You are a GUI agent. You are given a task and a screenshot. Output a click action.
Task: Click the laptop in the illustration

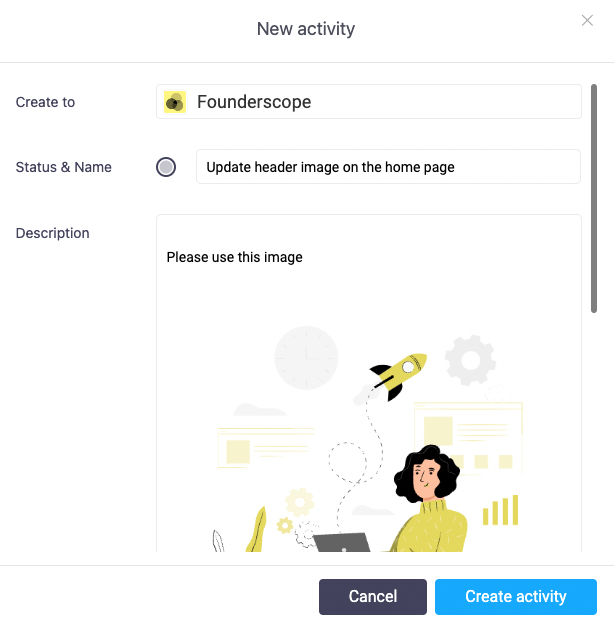[342, 542]
